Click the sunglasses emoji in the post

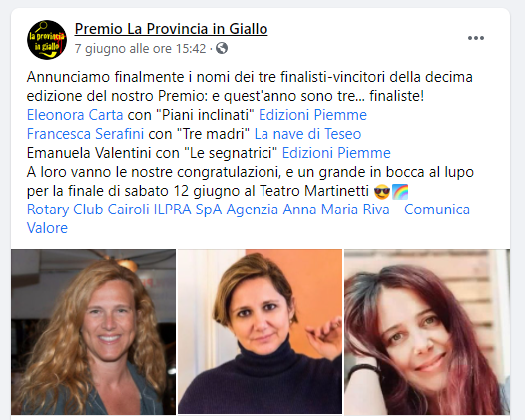(382, 192)
